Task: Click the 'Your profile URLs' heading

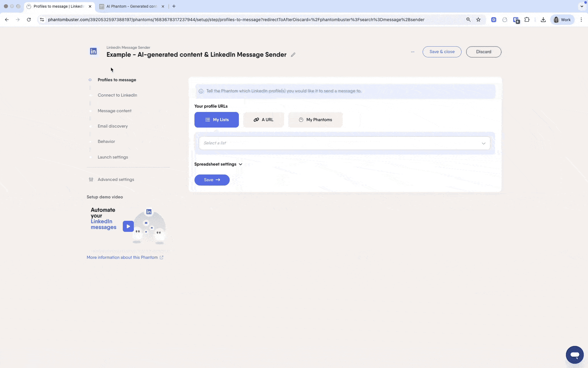Action: pos(211,106)
